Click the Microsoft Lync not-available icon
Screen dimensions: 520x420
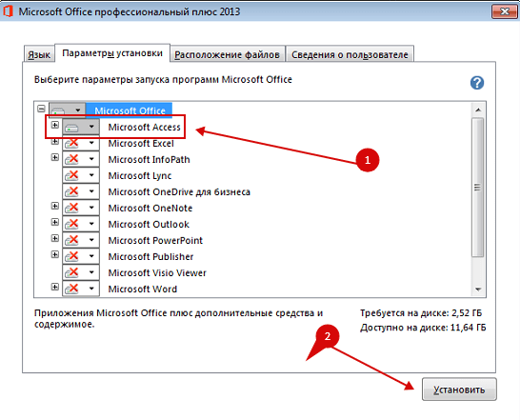72,175
